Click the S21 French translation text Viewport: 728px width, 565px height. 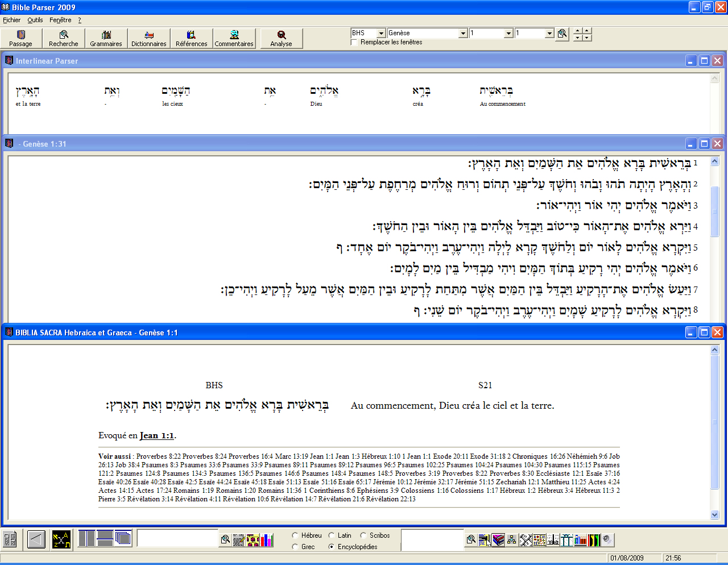[x=453, y=405]
